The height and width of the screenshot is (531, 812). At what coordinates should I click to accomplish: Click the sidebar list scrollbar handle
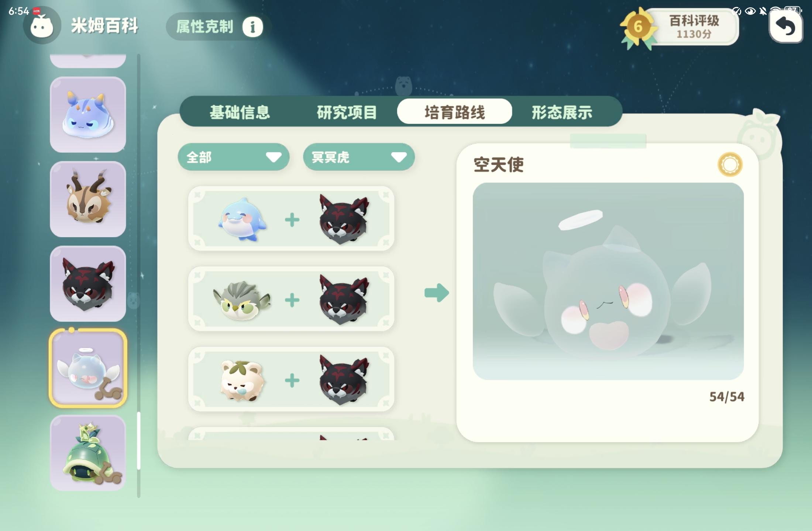[x=139, y=441]
